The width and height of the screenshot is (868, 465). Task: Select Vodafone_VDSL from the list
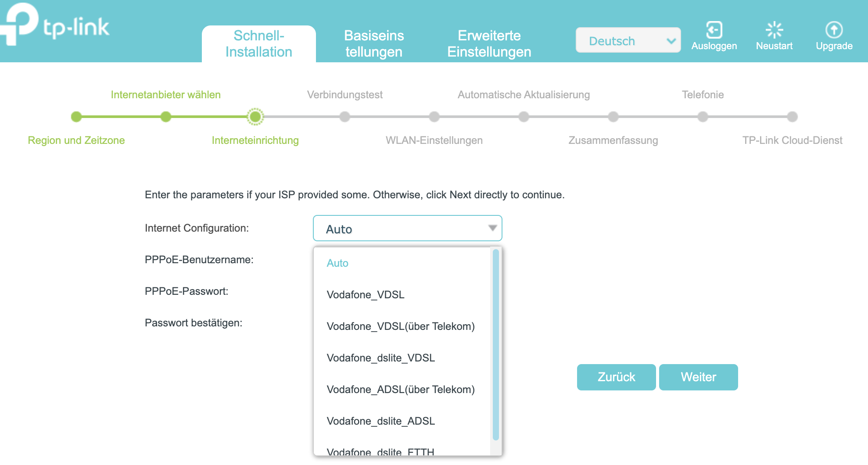366,295
